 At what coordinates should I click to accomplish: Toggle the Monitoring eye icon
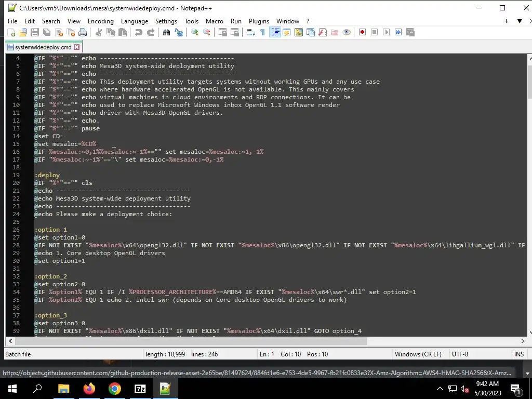click(x=347, y=32)
